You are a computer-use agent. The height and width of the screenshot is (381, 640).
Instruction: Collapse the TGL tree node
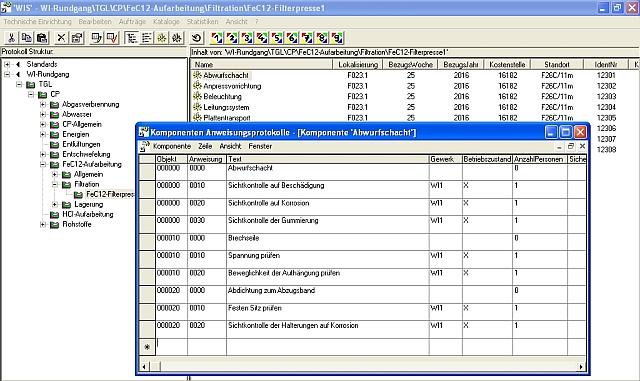pyautogui.click(x=19, y=84)
